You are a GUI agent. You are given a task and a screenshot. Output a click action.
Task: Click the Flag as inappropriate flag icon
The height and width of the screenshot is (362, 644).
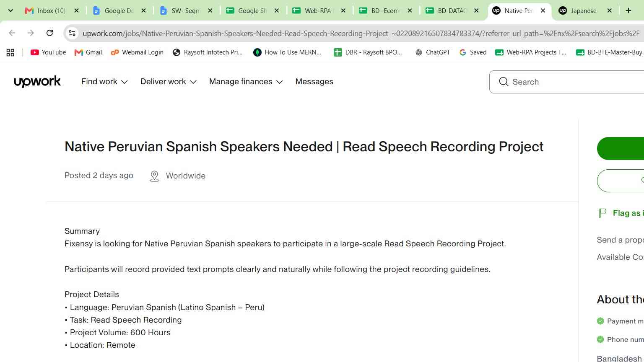(602, 213)
